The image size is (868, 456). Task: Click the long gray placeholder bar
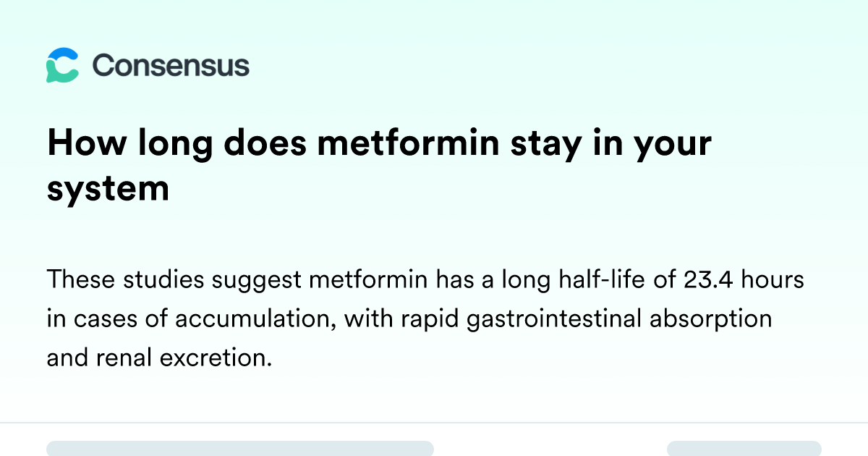tap(240, 449)
